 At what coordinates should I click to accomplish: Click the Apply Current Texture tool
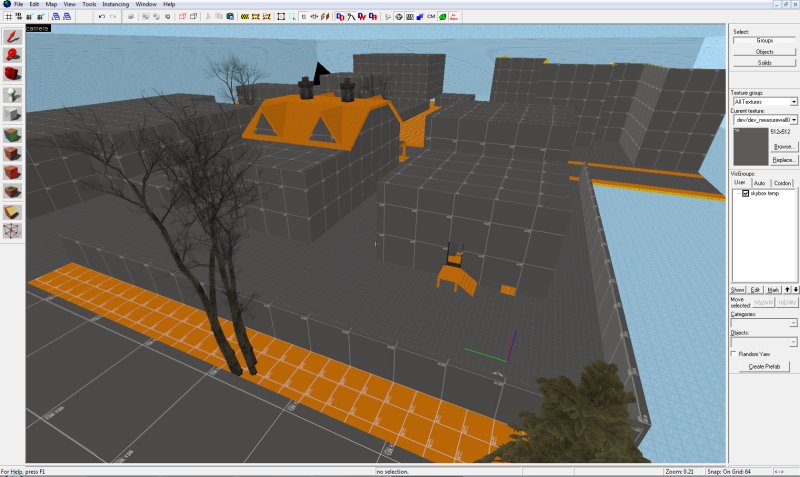click(x=12, y=154)
